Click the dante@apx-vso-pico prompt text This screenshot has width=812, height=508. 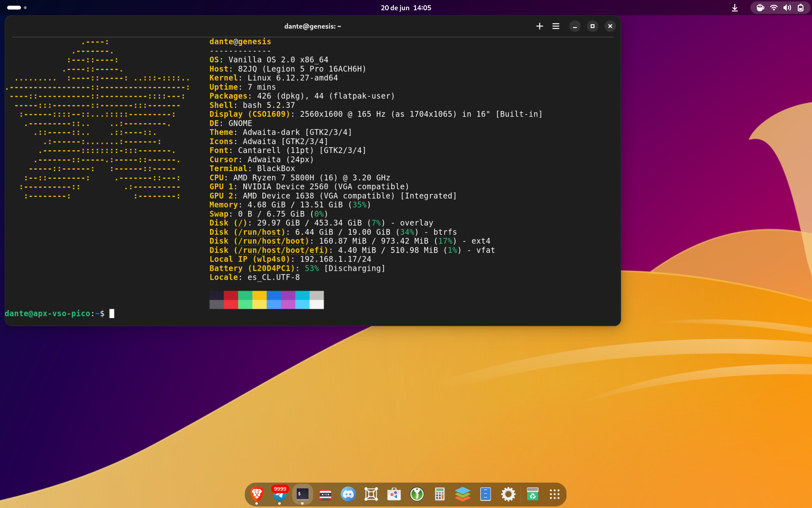tap(47, 313)
